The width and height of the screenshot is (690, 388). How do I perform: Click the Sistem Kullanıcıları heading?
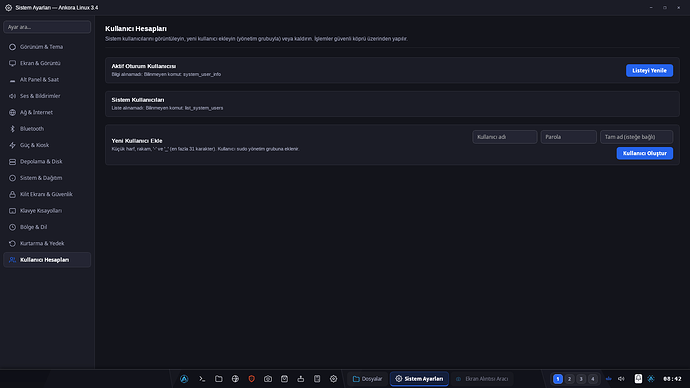pos(138,100)
